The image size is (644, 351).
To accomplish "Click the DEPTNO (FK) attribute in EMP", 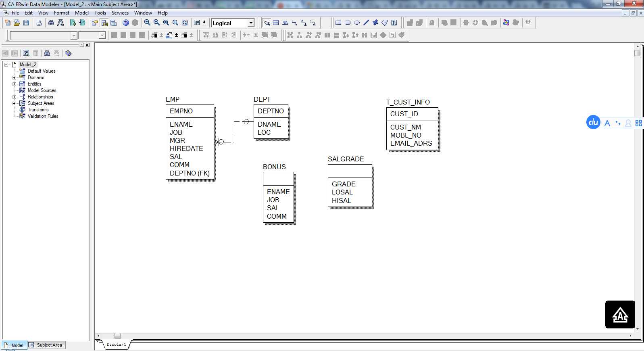I will (190, 173).
